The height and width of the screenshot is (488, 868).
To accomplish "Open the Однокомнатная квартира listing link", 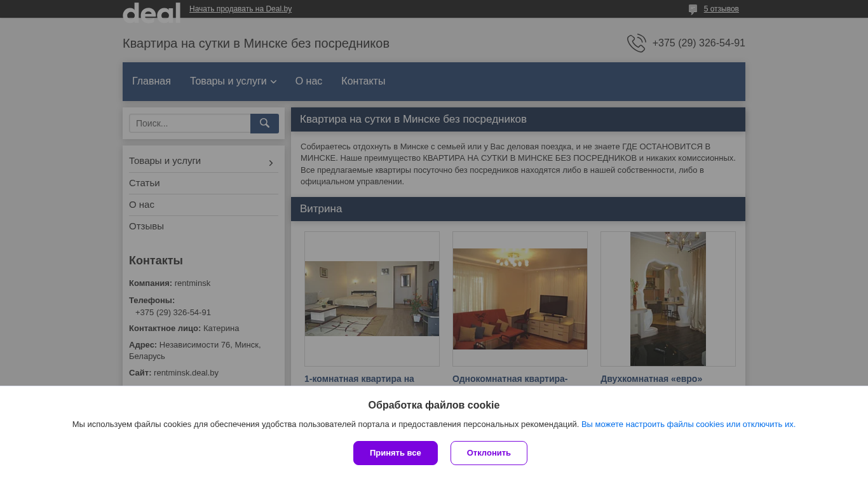I will click(510, 379).
